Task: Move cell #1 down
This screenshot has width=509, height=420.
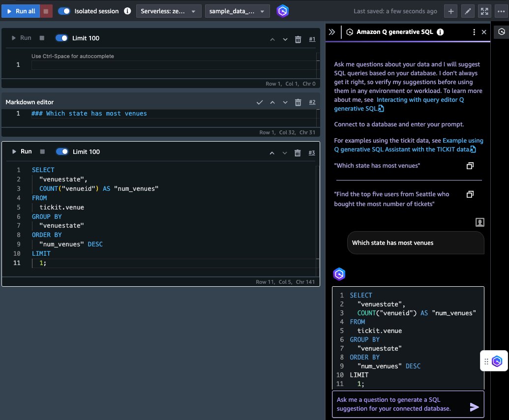Action: click(285, 39)
